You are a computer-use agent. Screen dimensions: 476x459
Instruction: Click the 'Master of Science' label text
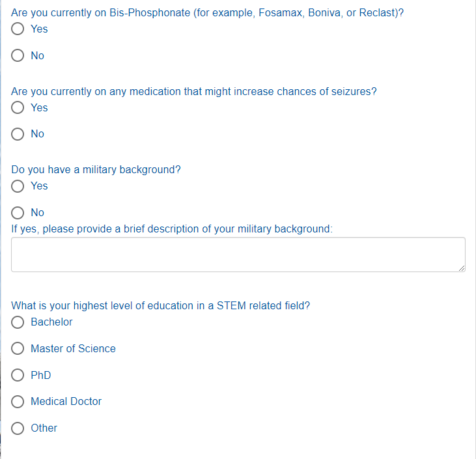73,349
